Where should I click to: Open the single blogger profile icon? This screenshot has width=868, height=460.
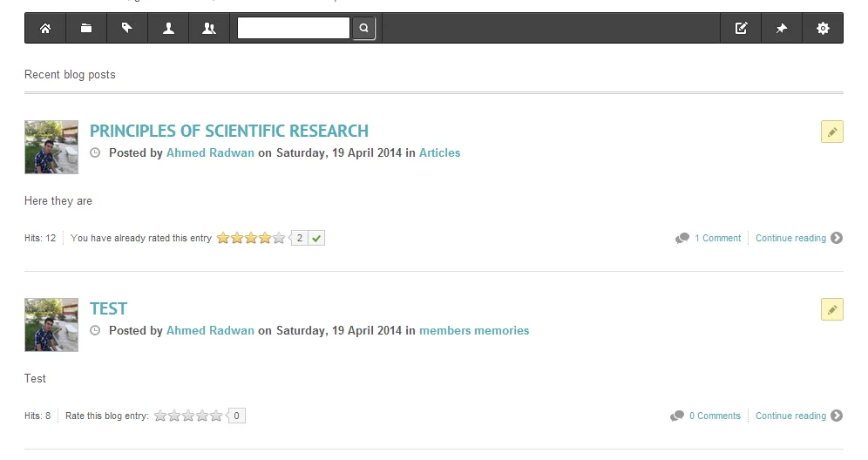tap(168, 29)
